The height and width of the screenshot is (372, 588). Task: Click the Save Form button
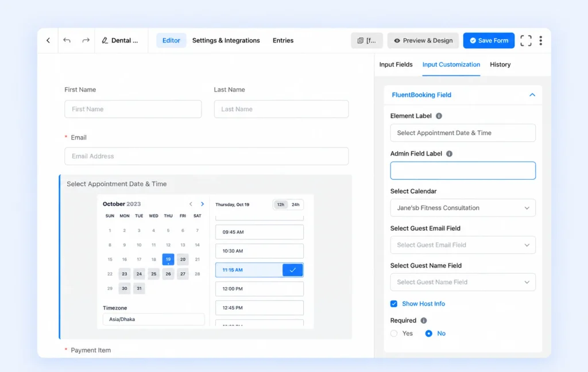(489, 41)
